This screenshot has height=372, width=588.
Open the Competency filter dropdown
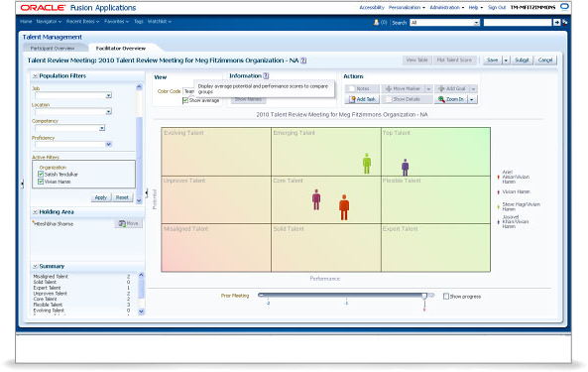pos(101,128)
